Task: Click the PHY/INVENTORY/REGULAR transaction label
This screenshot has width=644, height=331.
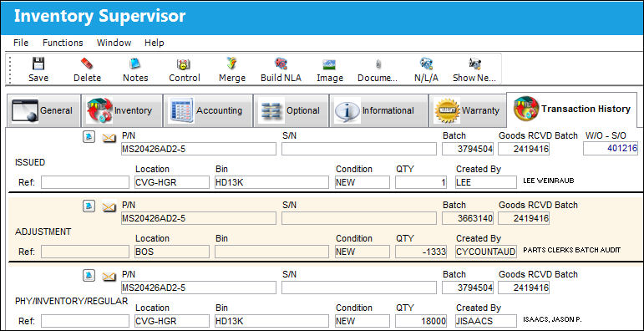Action: pyautogui.click(x=72, y=301)
